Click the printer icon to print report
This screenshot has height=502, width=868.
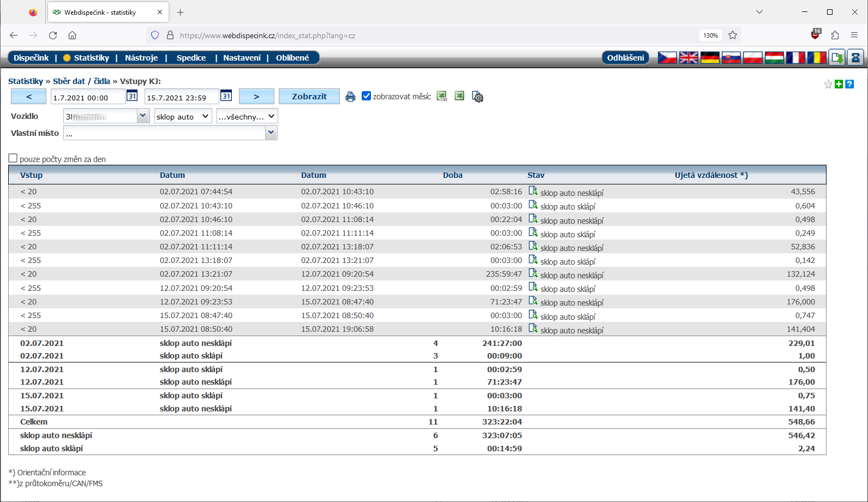pyautogui.click(x=350, y=97)
